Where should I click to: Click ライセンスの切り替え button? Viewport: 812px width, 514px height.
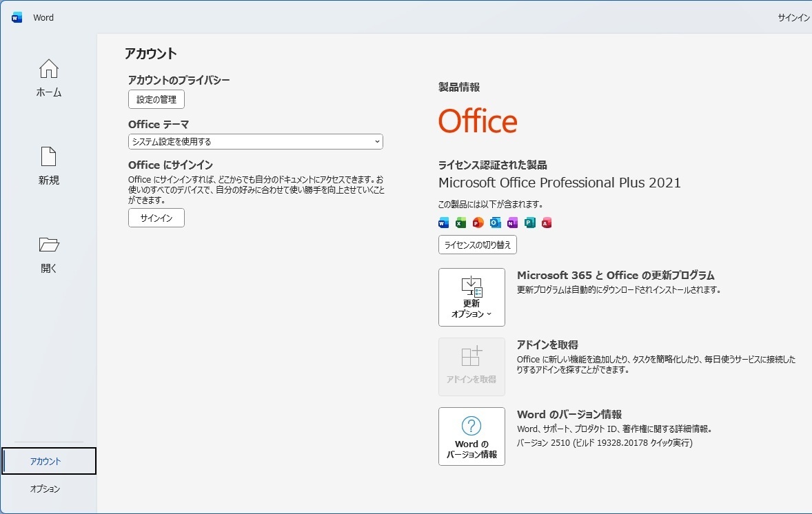tap(478, 245)
